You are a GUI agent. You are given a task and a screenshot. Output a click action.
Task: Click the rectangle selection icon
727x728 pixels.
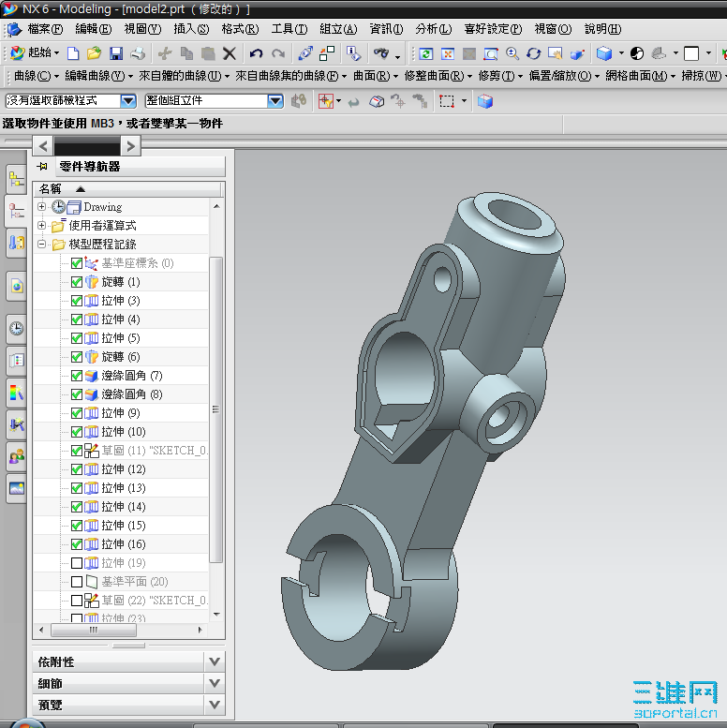447,101
